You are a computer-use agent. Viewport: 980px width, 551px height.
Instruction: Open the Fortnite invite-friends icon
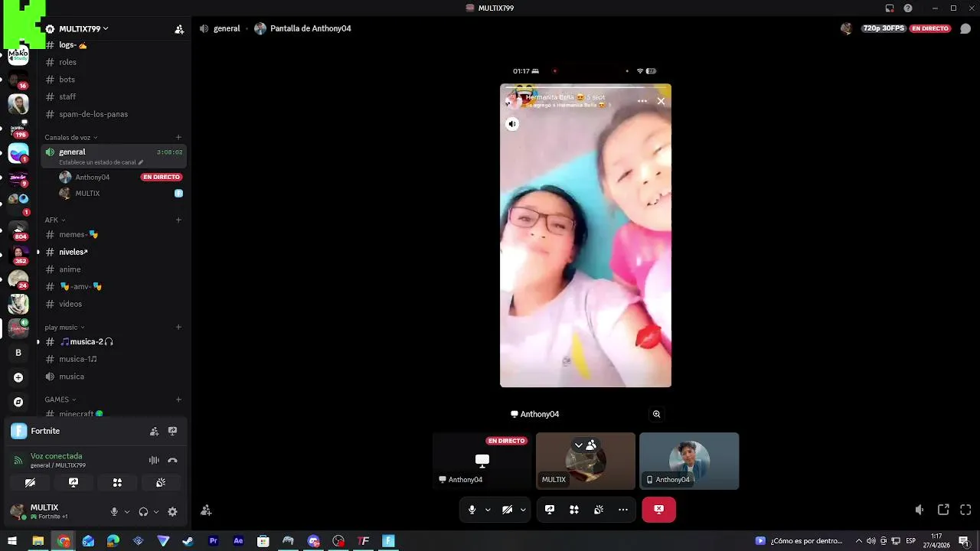pyautogui.click(x=154, y=431)
